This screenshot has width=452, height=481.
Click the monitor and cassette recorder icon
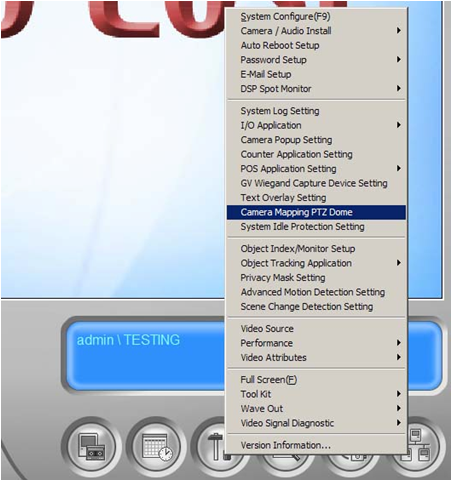coord(92,446)
